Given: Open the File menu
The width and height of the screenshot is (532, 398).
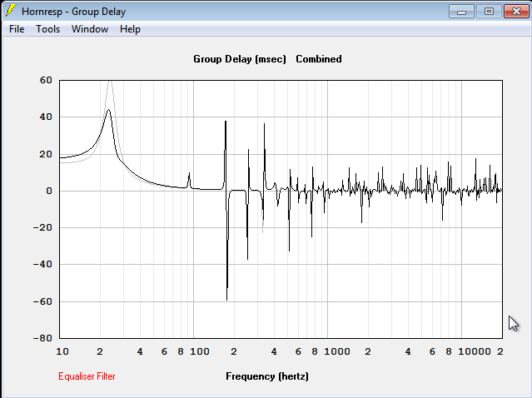Looking at the screenshot, I should click(17, 29).
